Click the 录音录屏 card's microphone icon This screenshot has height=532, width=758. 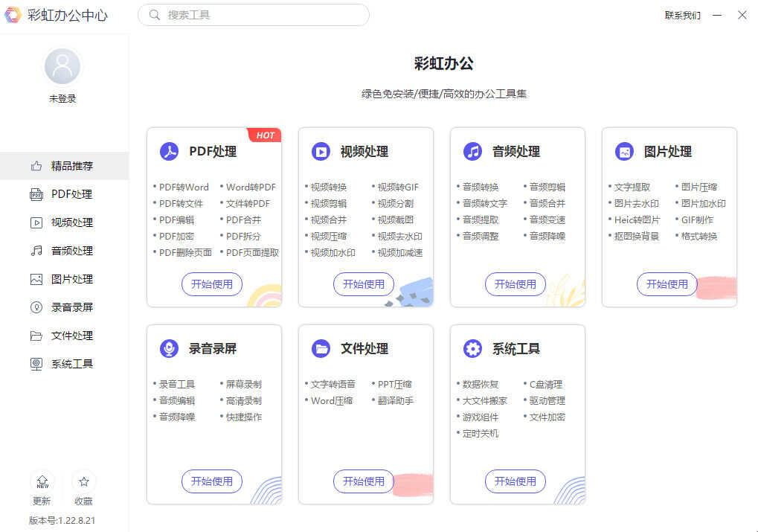169,348
